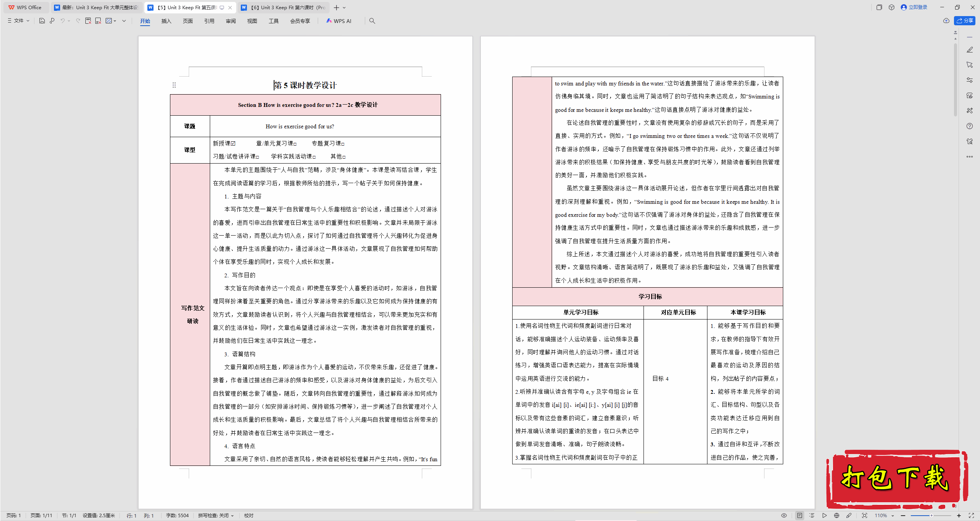
Task: Click the table move handle beside title
Action: (x=174, y=85)
